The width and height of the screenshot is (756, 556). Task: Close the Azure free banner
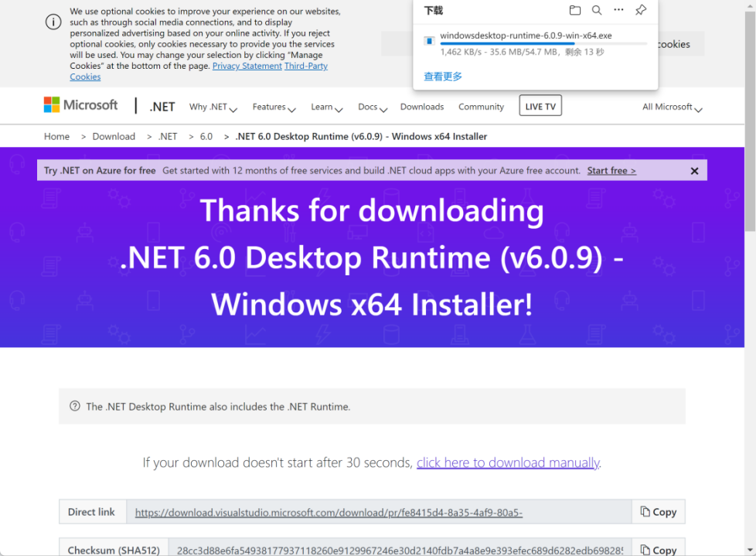pos(694,171)
